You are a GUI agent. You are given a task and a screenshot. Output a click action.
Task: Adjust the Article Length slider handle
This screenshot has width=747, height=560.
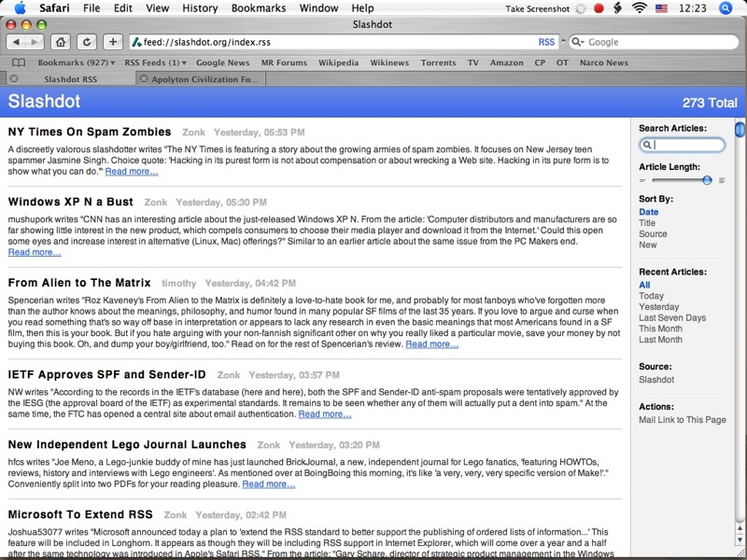pos(707,179)
